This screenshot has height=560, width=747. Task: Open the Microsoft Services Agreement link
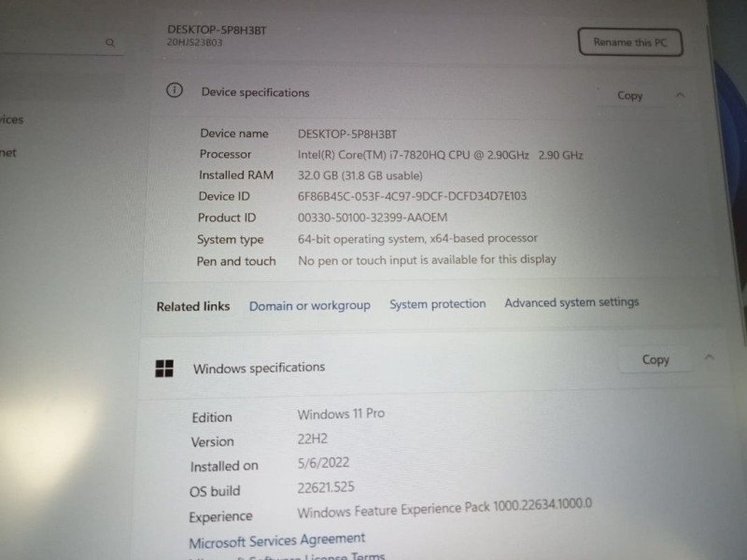click(276, 540)
